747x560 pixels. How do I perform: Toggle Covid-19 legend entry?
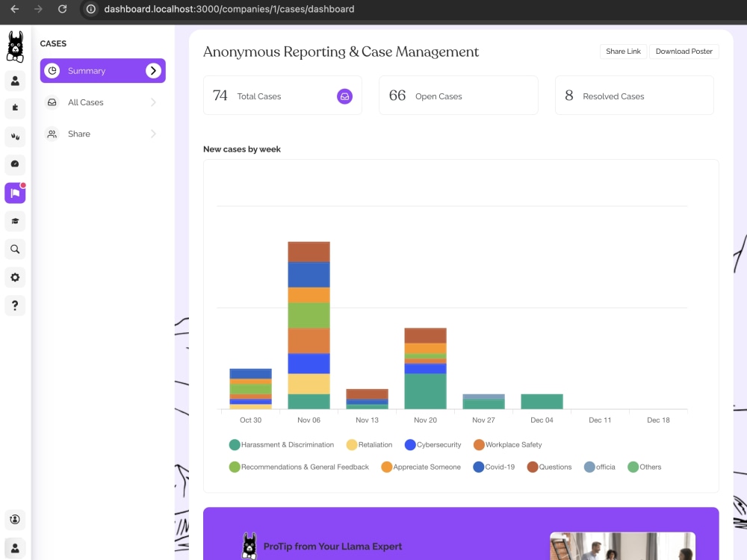(x=494, y=467)
